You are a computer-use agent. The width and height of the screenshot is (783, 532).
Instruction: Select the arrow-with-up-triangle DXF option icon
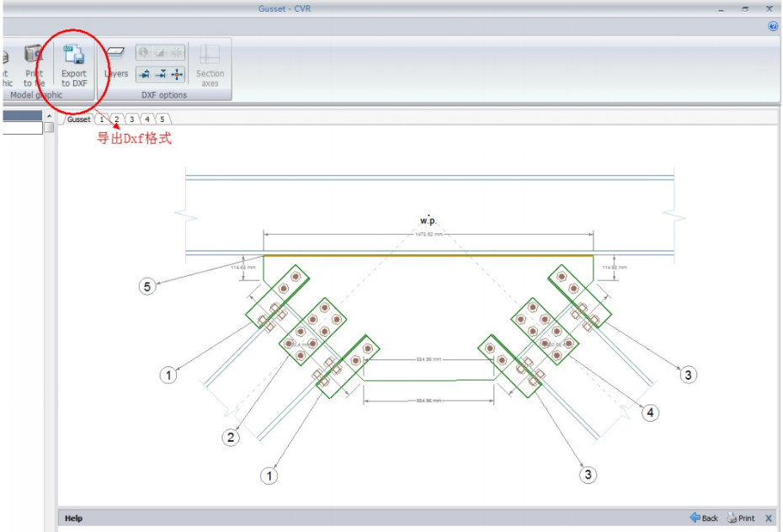pyautogui.click(x=144, y=75)
